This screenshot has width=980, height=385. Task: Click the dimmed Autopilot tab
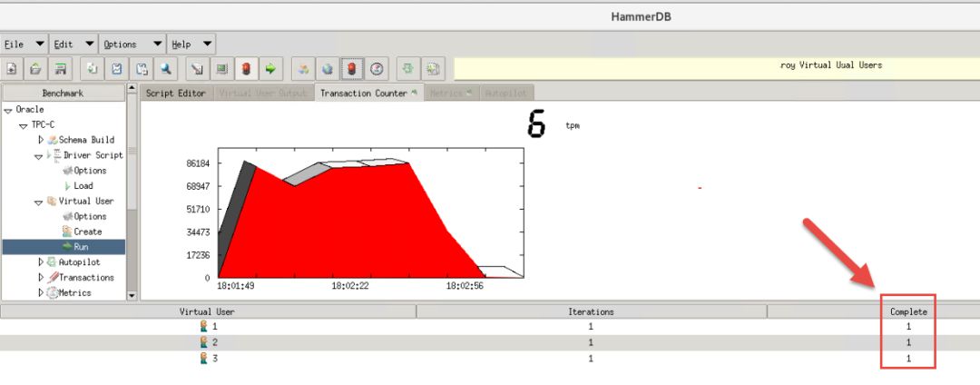click(505, 94)
